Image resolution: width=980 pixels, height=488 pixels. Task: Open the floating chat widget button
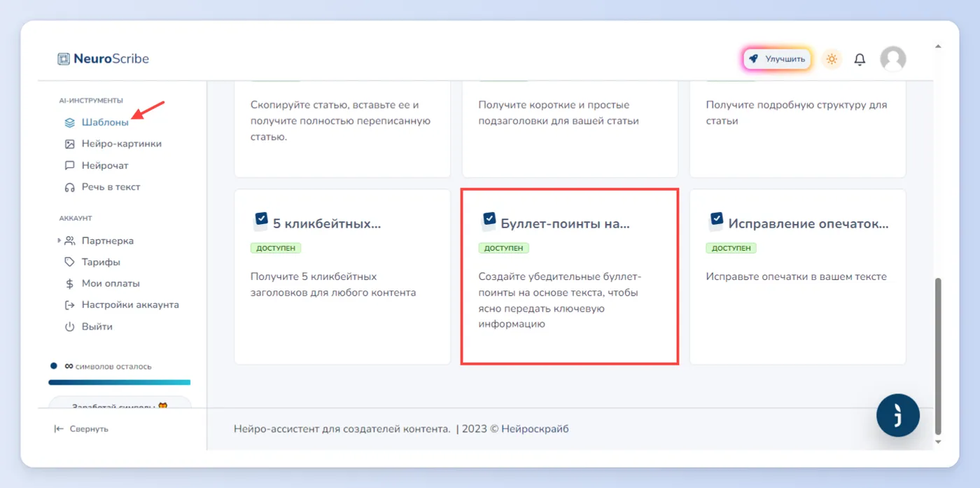pos(897,415)
